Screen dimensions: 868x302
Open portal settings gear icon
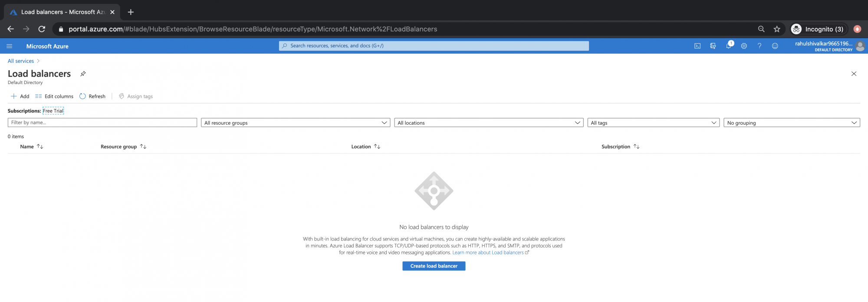[x=744, y=46]
